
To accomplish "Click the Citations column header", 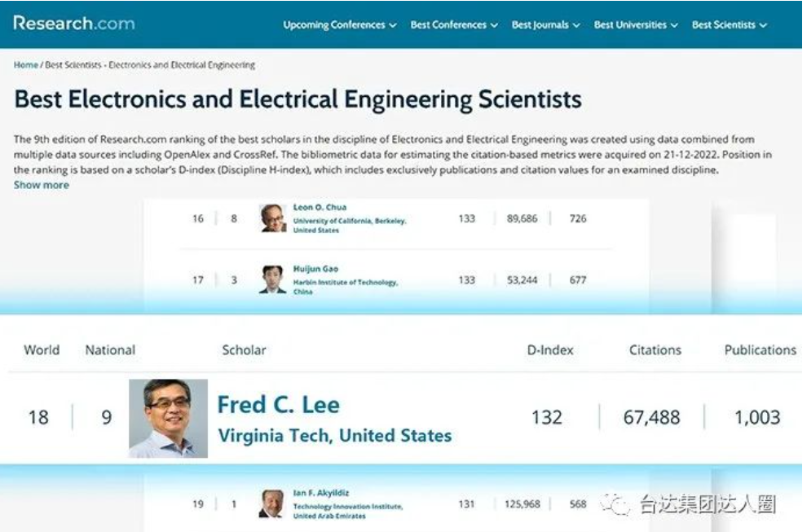I will point(655,350).
